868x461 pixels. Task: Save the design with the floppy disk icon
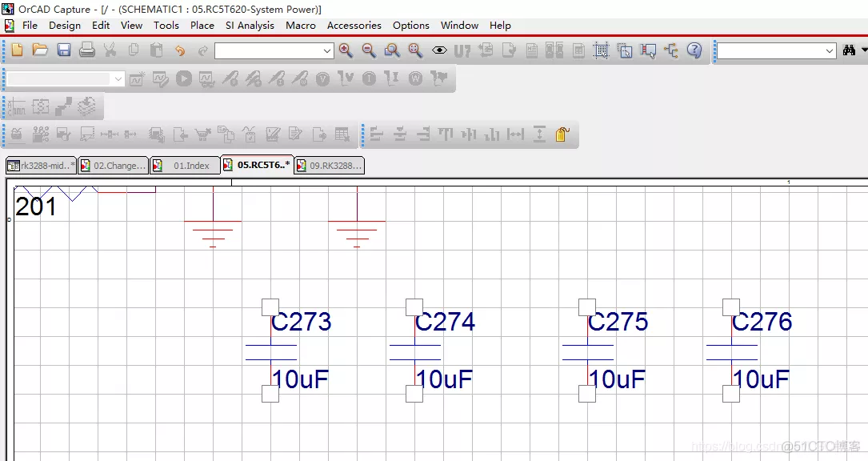(64, 50)
